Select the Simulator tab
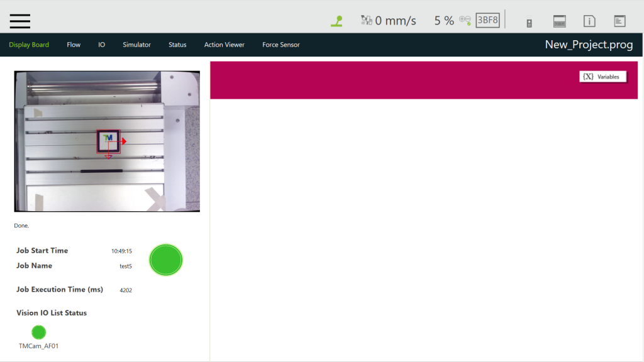This screenshot has height=362, width=644. [x=136, y=45]
